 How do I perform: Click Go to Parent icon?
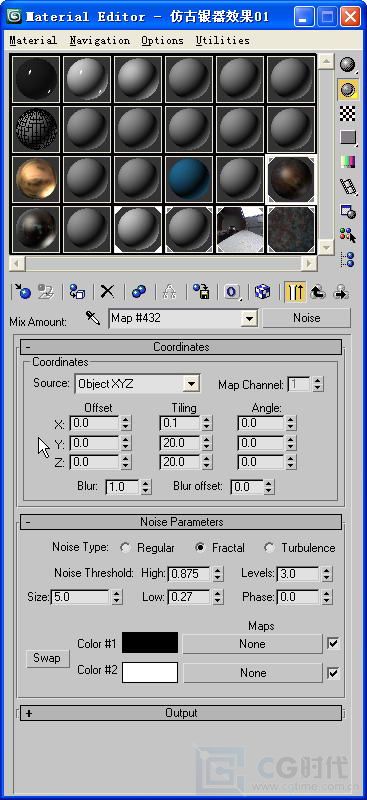pos(318,292)
